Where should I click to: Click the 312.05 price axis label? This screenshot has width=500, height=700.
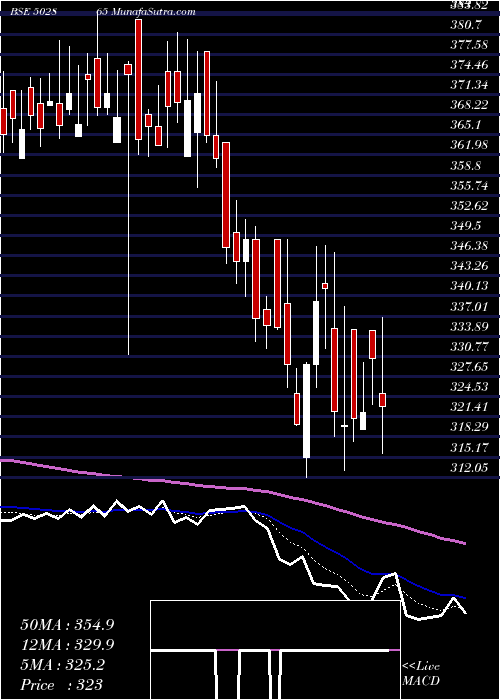(x=469, y=467)
